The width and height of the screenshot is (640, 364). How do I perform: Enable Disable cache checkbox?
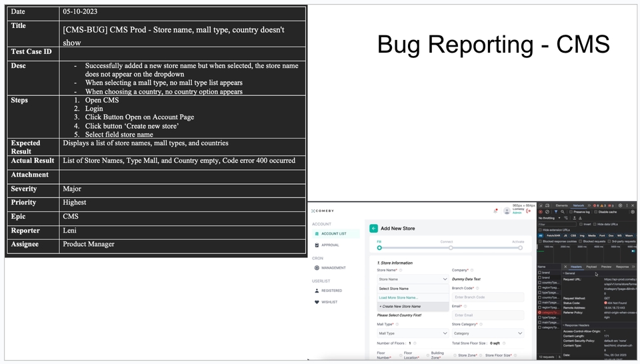595,212
